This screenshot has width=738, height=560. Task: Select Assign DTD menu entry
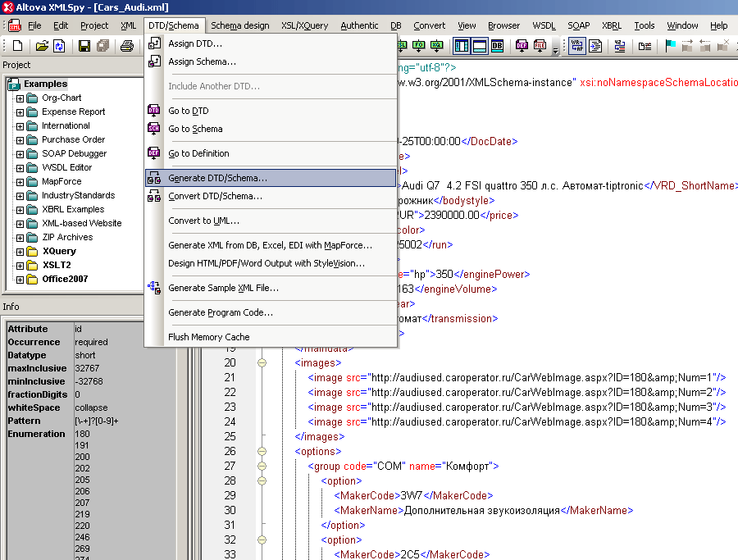click(195, 43)
